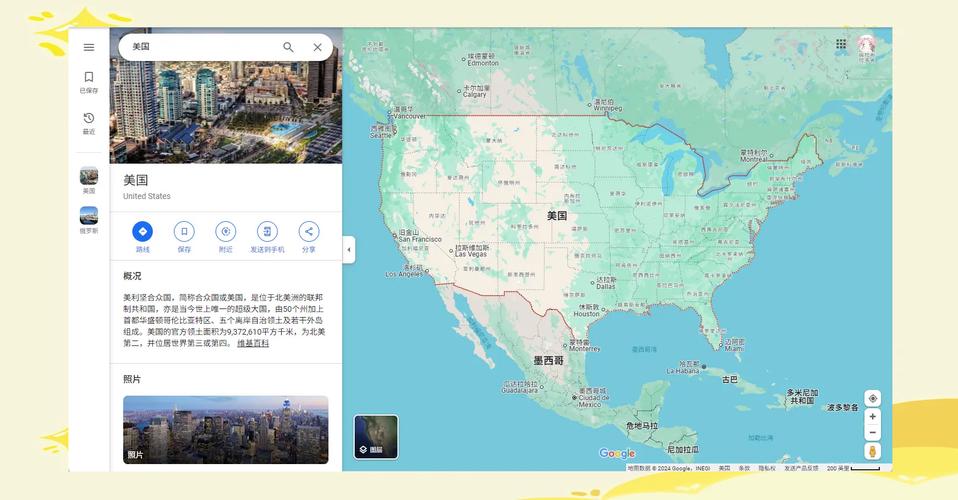This screenshot has width=958, height=500.
Task: Click the Share (分享) button
Action: pos(309,237)
